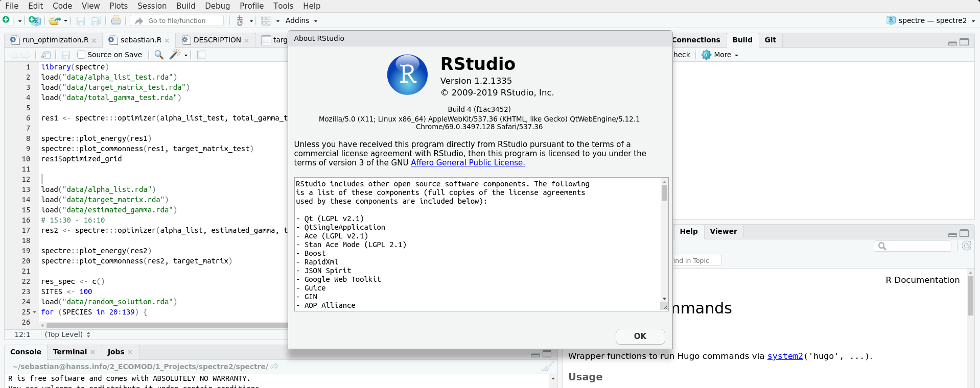Open the Help menu in menu bar
This screenshot has height=388, width=980.
tap(312, 6)
